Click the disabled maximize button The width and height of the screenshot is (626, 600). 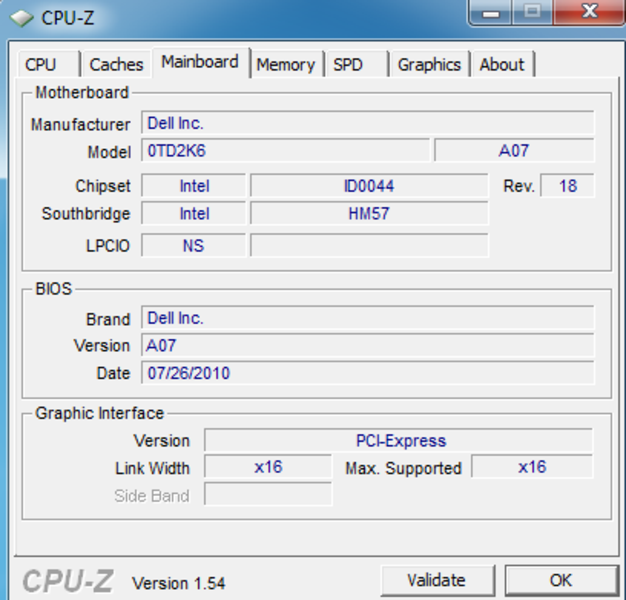pyautogui.click(x=532, y=12)
